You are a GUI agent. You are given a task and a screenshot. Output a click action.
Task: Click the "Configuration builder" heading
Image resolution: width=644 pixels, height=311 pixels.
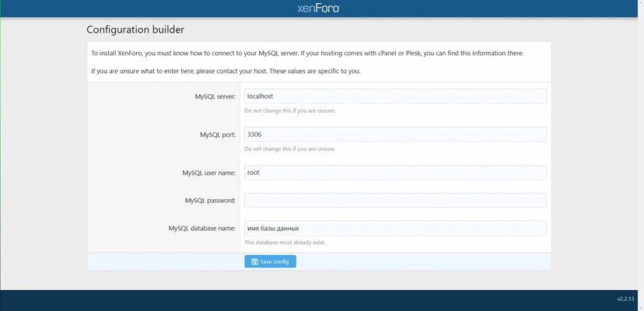point(135,30)
